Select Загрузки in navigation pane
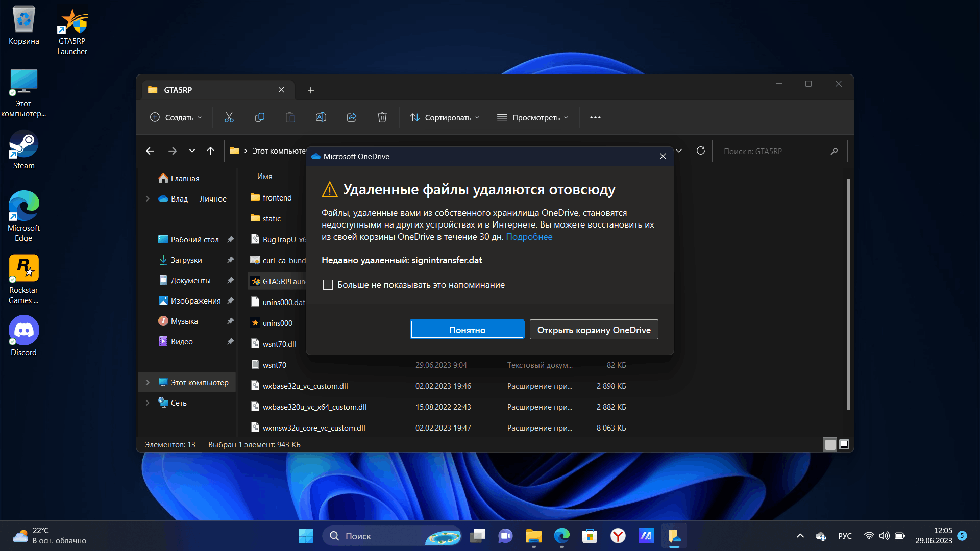This screenshot has width=980, height=551. (186, 260)
